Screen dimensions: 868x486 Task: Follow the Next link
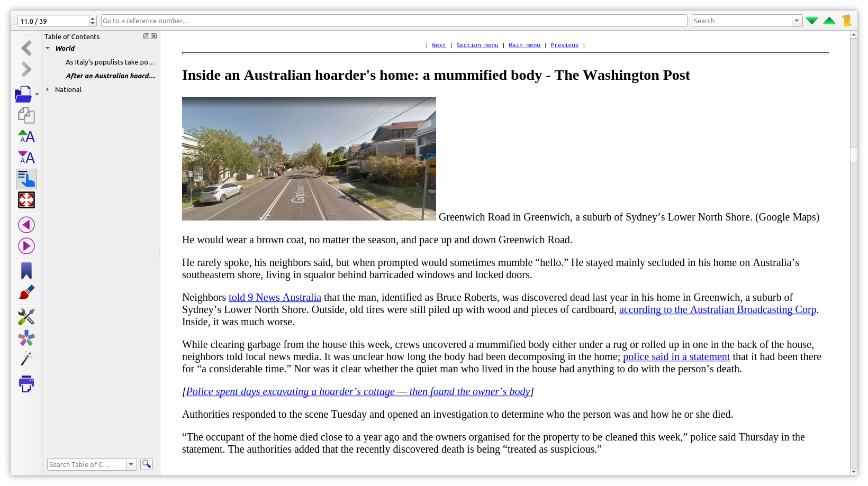439,45
